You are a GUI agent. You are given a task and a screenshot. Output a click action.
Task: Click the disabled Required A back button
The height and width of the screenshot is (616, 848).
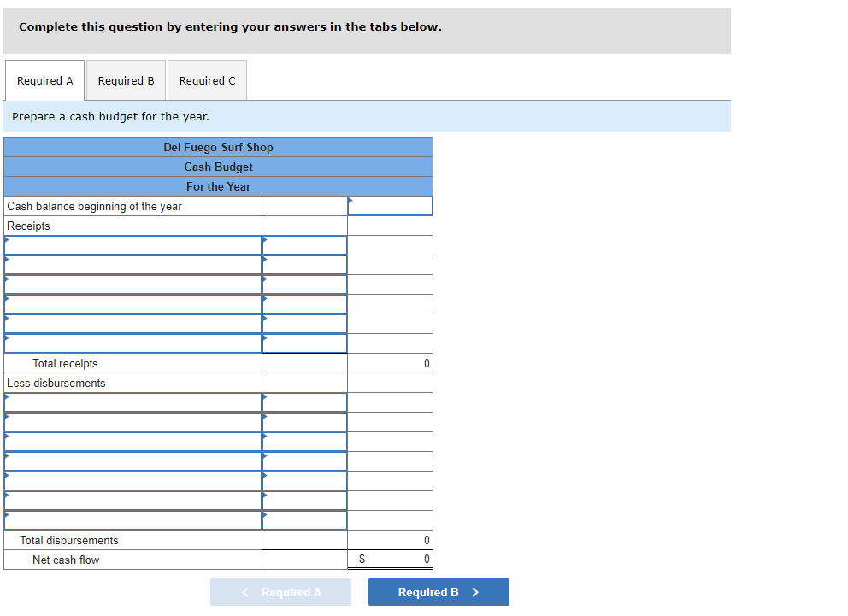280,591
